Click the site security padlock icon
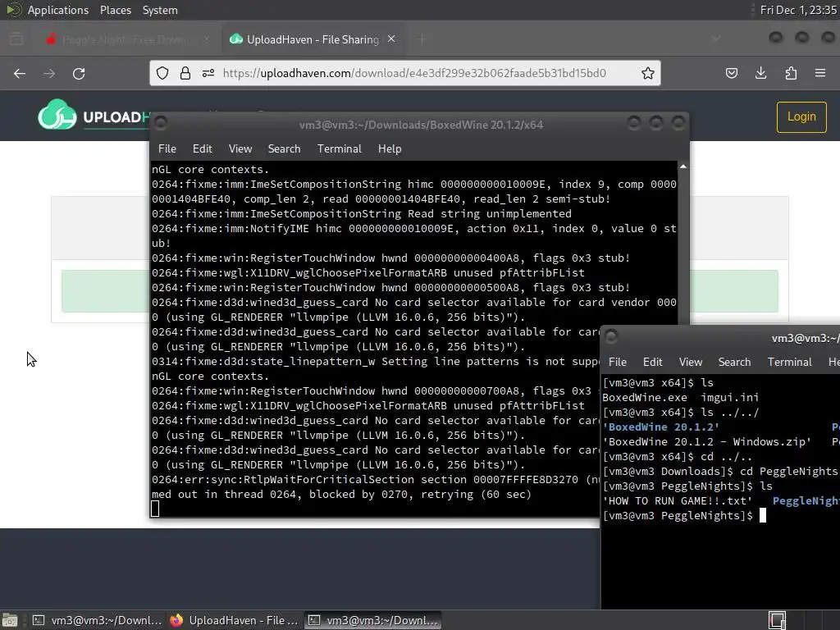 click(x=185, y=73)
